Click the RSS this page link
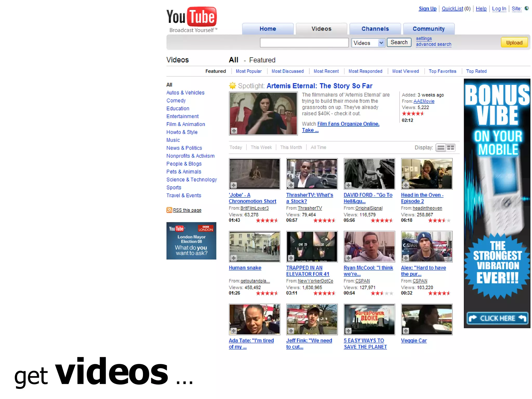Viewport: 532px width, 399px height. [x=187, y=210]
